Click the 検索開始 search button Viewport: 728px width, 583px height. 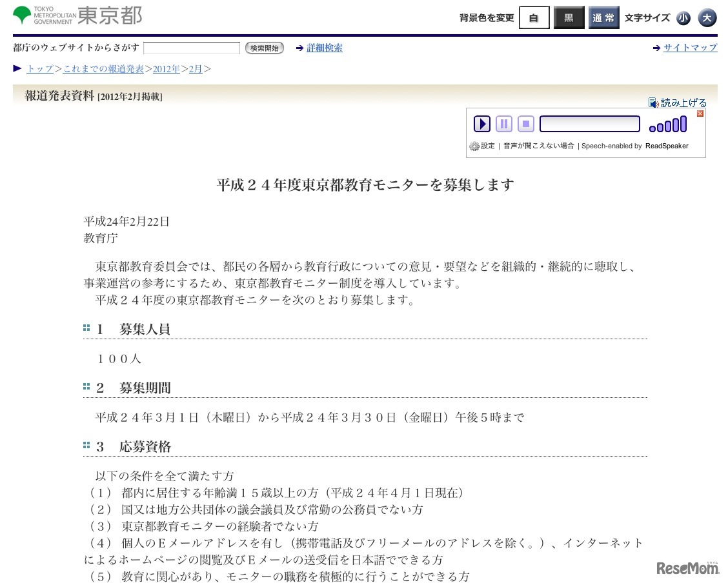tap(263, 47)
